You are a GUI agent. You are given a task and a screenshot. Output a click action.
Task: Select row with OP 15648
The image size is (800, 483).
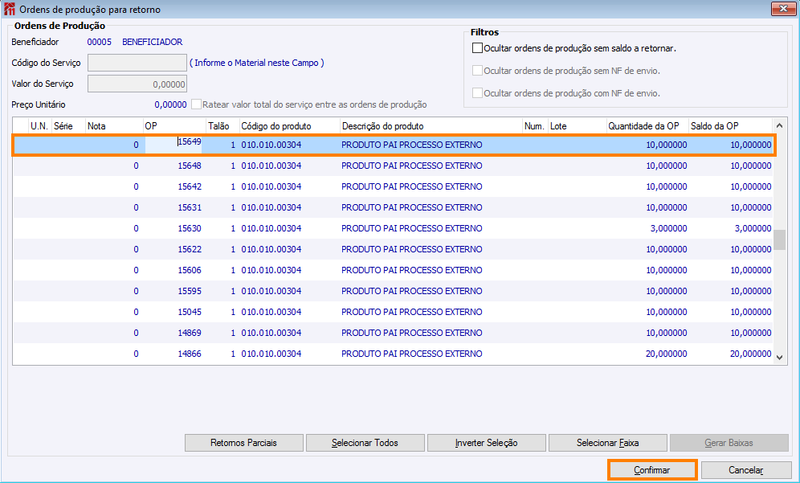tap(393, 166)
